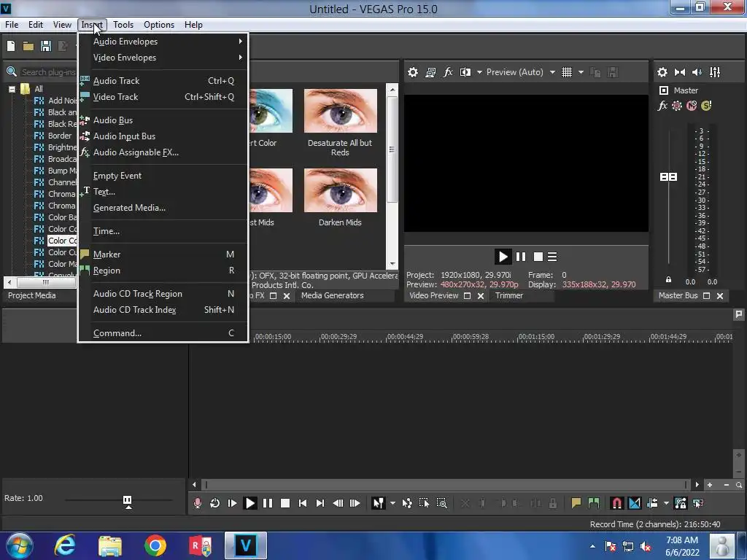Image resolution: width=747 pixels, height=560 pixels.
Task: Open the Master FX button
Action: (662, 106)
